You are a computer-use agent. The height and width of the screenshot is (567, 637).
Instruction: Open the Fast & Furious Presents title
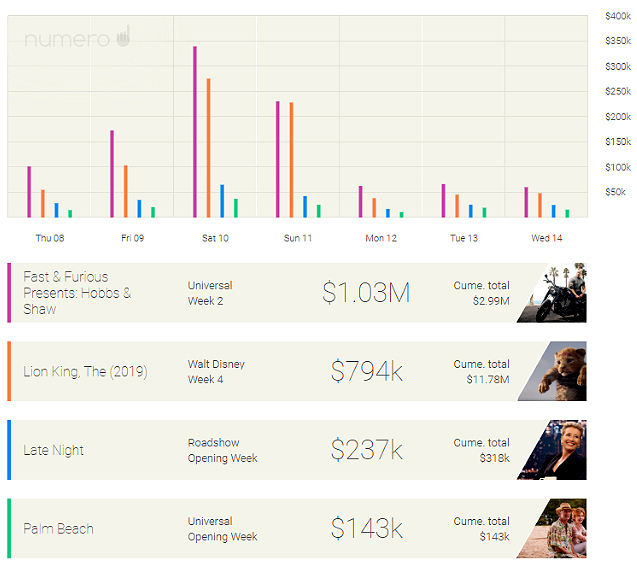point(77,293)
